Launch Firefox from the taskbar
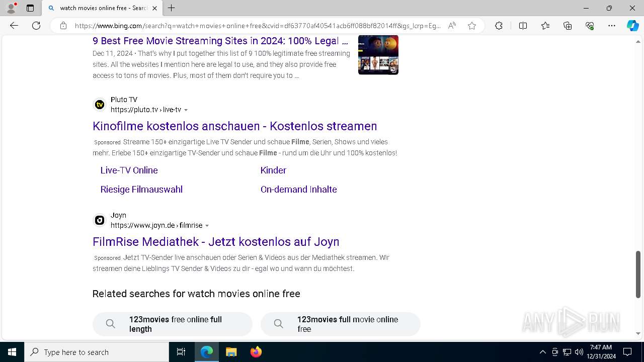 point(256,352)
